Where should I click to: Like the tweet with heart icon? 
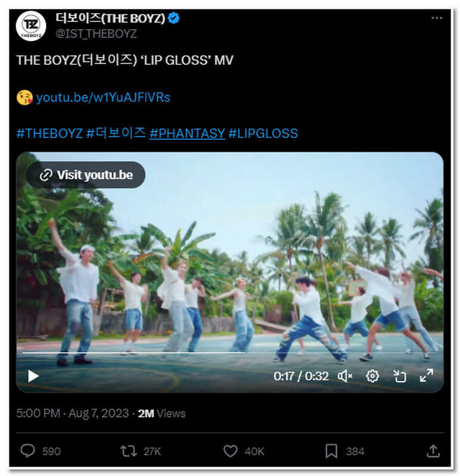pyautogui.click(x=230, y=451)
